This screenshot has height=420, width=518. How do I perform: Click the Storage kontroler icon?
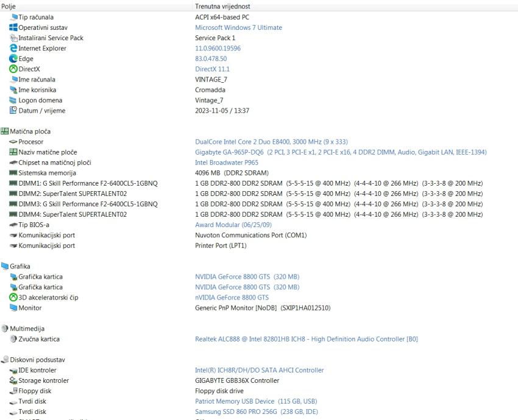click(x=13, y=380)
